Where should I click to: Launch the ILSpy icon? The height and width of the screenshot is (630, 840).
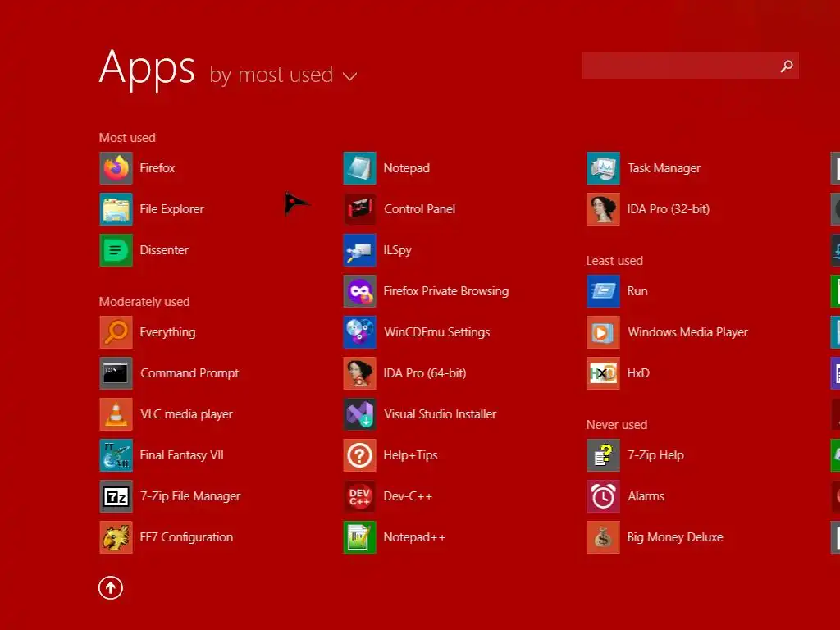point(359,250)
